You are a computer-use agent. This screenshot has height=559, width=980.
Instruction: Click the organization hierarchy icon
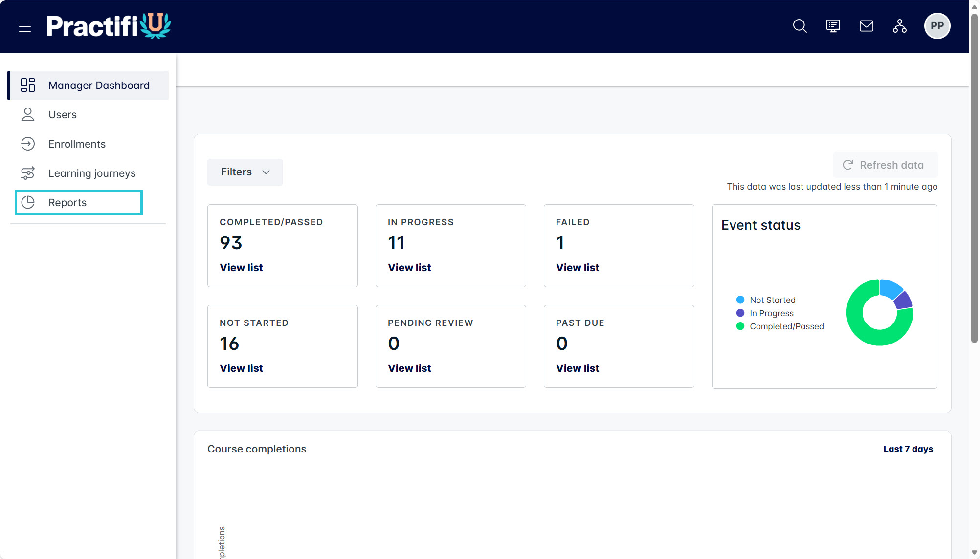(900, 26)
